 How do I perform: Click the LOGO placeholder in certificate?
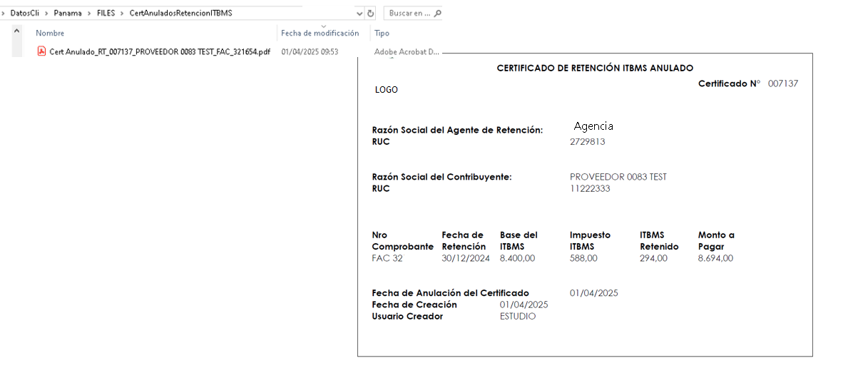(387, 90)
